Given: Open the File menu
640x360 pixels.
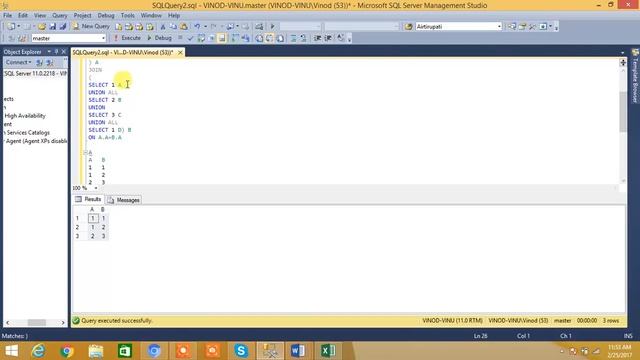Looking at the screenshot, I should pos(7,16).
